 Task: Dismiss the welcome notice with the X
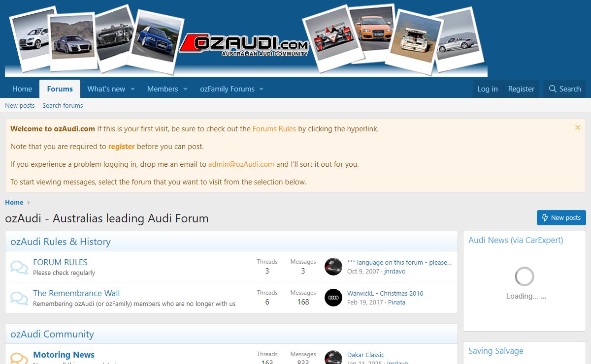click(x=578, y=127)
